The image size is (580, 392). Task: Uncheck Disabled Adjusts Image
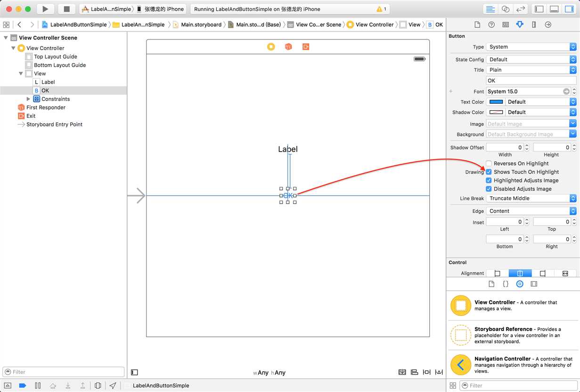pos(489,189)
